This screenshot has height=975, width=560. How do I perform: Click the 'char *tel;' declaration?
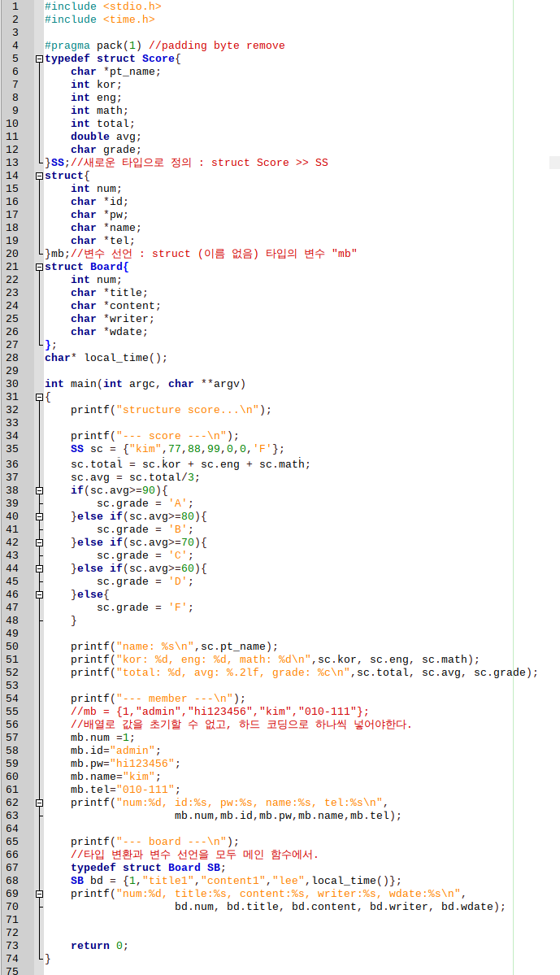102,242
